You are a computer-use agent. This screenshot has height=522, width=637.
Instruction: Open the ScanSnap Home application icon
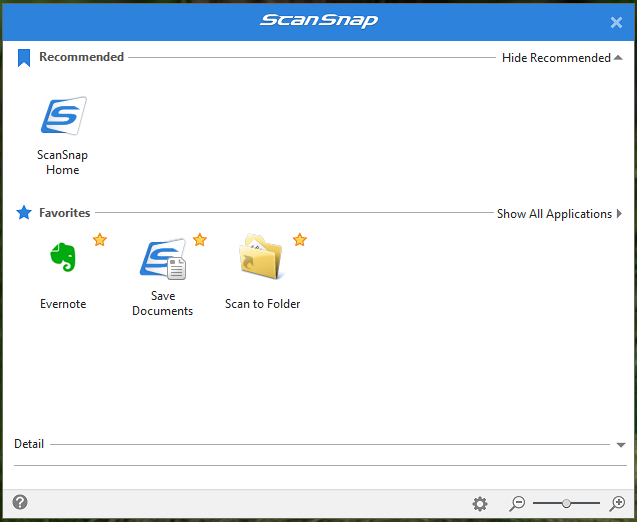coord(63,116)
